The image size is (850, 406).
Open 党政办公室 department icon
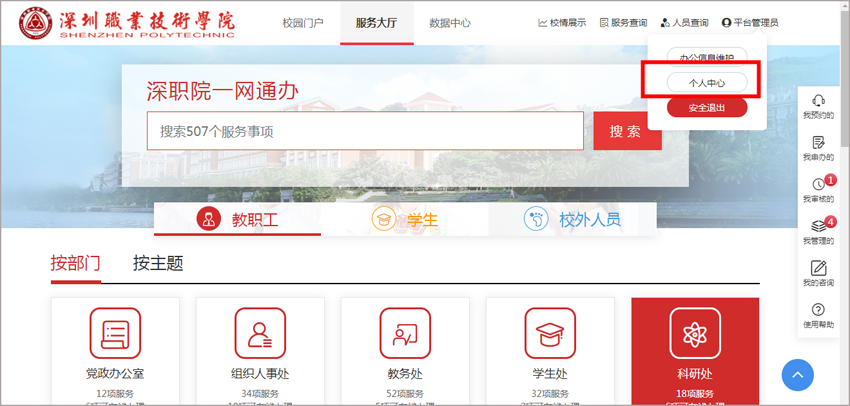click(x=115, y=333)
